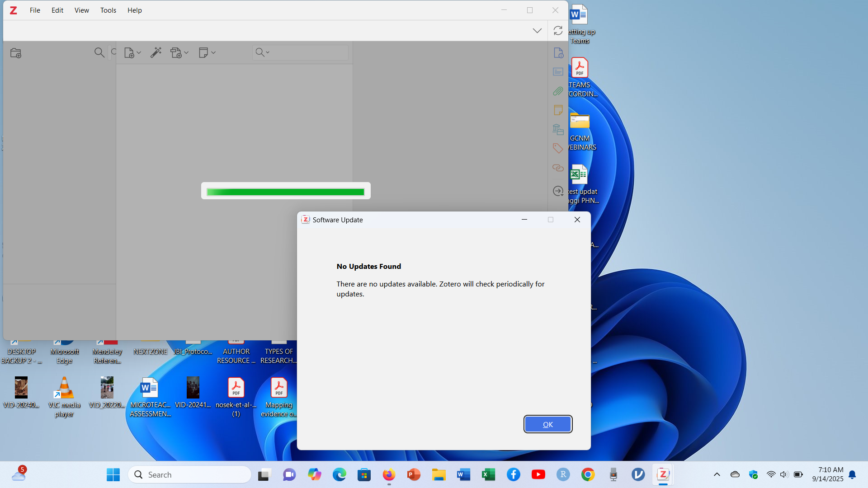Open the File menu in Zotero
Screen dimensions: 868x488
point(35,10)
